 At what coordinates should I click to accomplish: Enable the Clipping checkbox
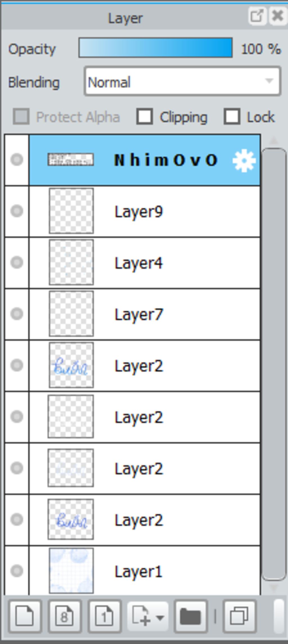coord(145,116)
